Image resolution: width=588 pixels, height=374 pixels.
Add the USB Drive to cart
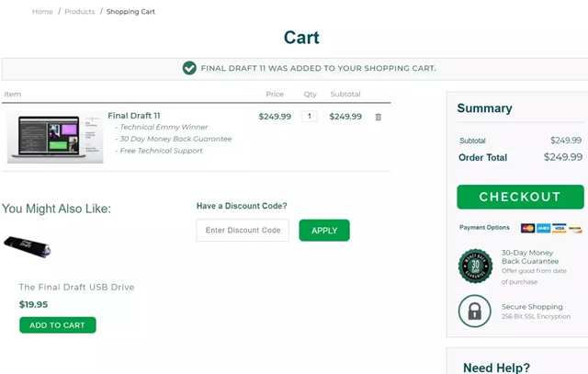click(57, 325)
